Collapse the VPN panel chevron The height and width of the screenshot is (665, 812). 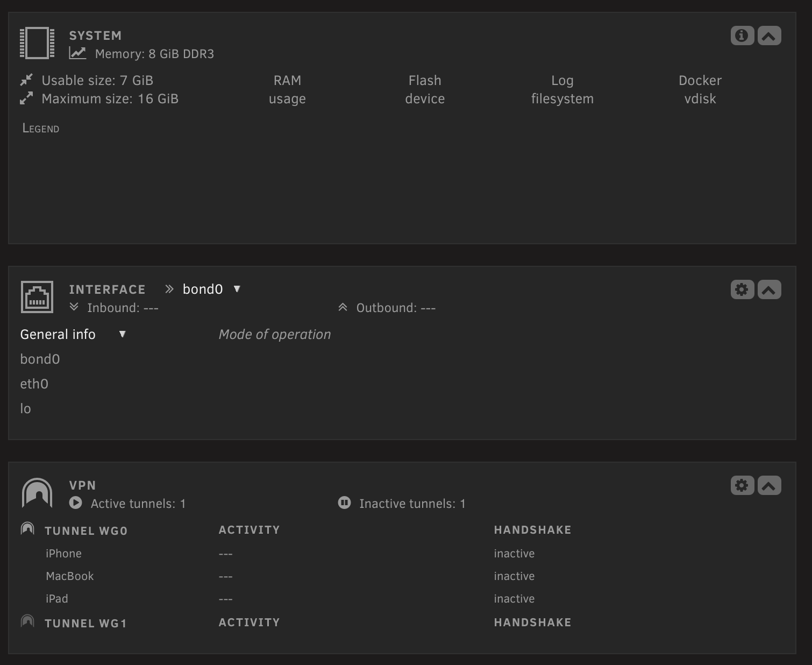[770, 485]
